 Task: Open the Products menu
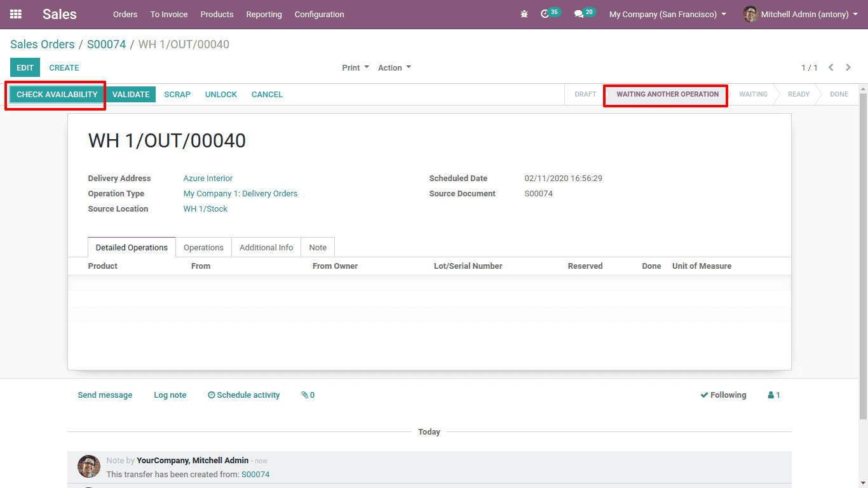[217, 14]
